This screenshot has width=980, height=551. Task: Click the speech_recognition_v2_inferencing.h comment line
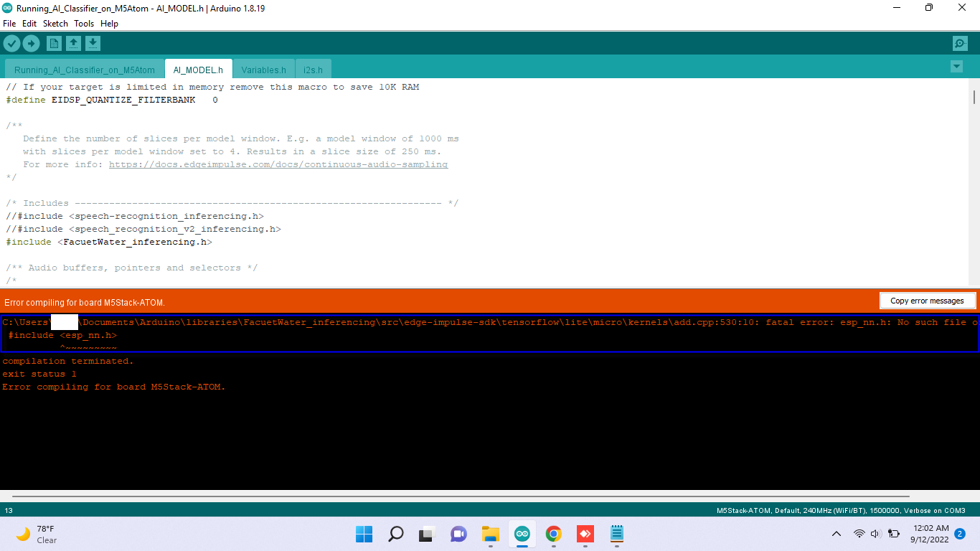143,229
